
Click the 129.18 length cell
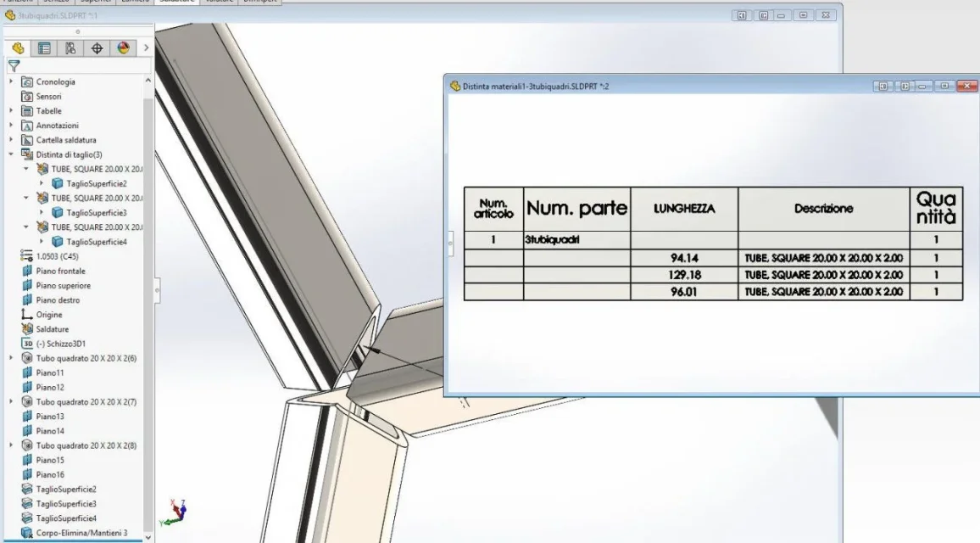pyautogui.click(x=684, y=275)
